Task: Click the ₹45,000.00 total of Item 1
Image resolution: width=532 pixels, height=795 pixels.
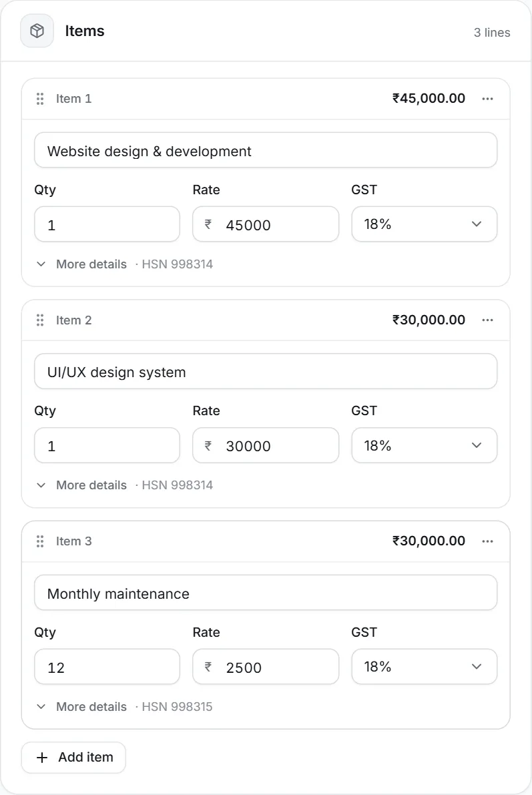Action: tap(429, 98)
